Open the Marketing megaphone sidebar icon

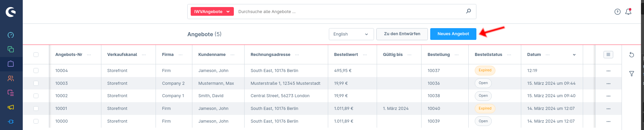pos(11,107)
